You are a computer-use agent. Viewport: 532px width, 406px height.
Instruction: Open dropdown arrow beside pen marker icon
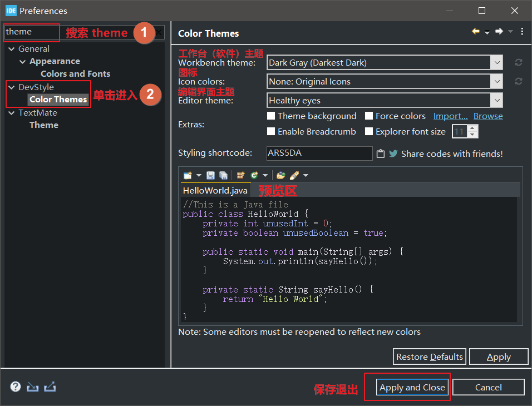click(x=306, y=175)
